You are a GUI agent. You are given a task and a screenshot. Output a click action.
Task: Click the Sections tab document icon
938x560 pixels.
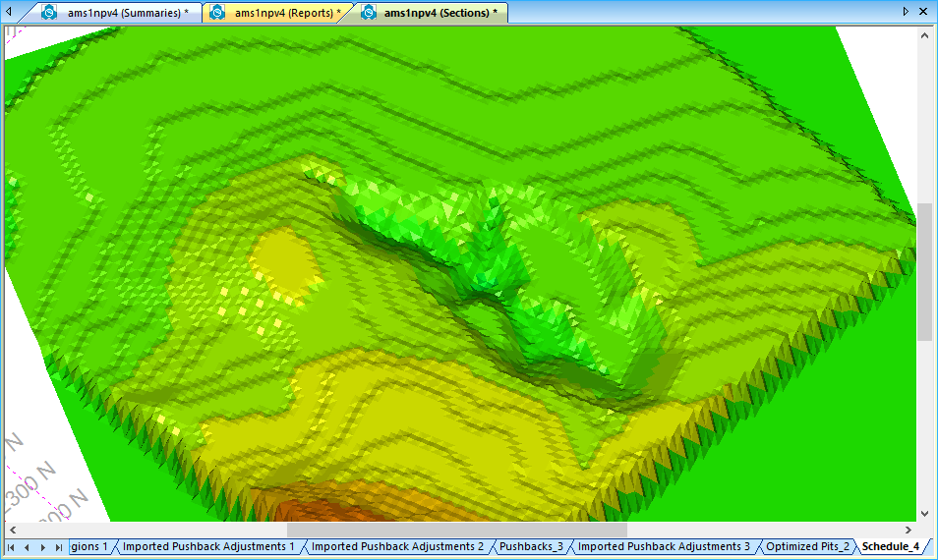(369, 13)
